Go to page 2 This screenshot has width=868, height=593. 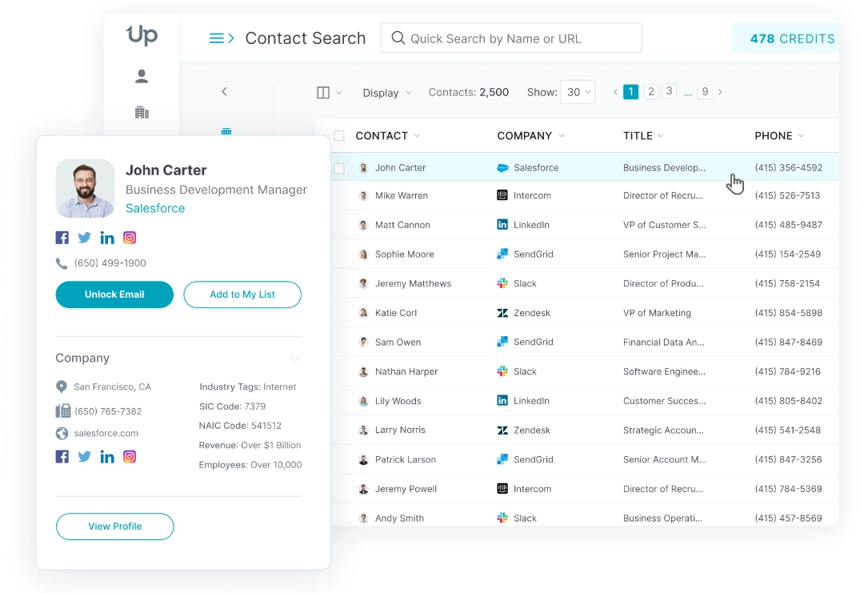651,91
